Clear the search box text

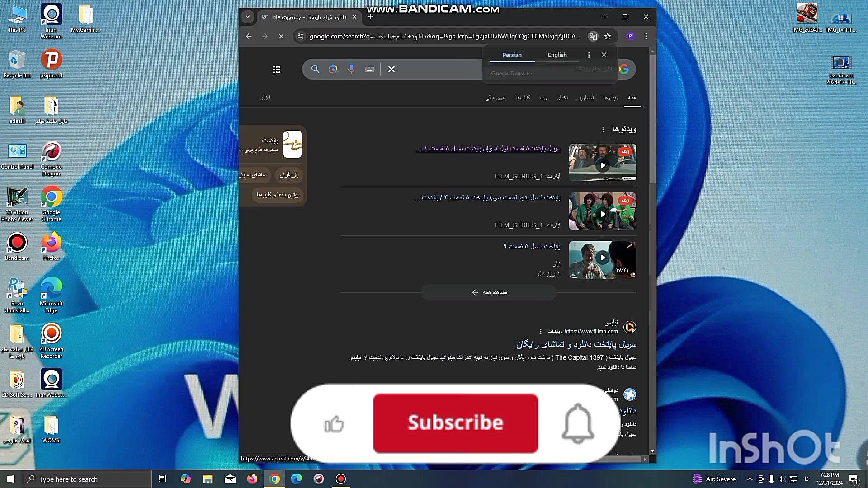click(x=392, y=69)
